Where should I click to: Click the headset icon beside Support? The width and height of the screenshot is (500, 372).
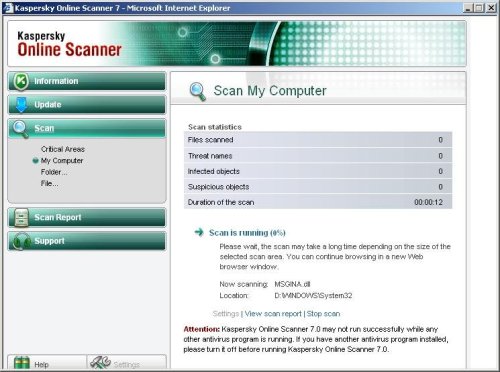click(21, 241)
